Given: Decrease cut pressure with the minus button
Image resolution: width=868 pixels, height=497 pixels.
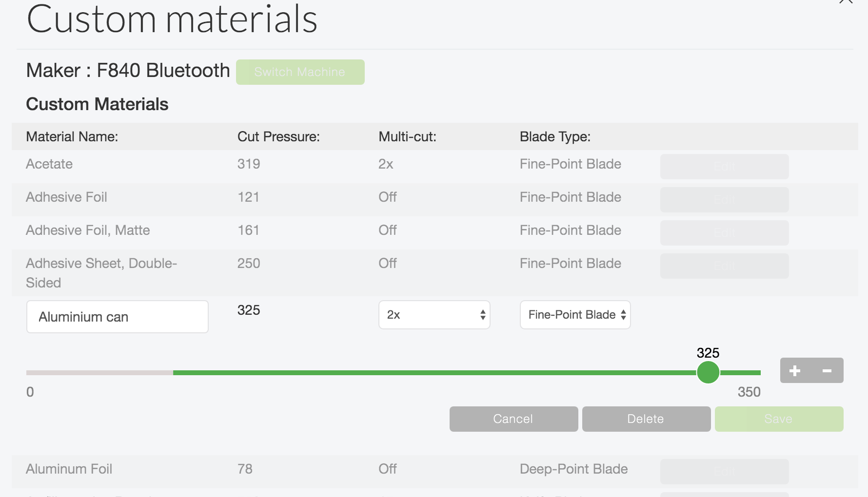Looking at the screenshot, I should [x=827, y=371].
